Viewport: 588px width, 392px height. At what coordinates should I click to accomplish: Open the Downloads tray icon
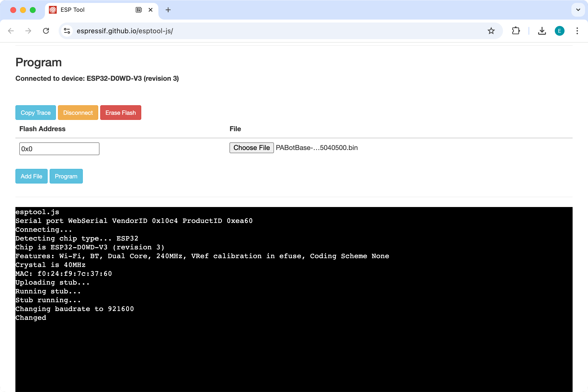coord(542,31)
